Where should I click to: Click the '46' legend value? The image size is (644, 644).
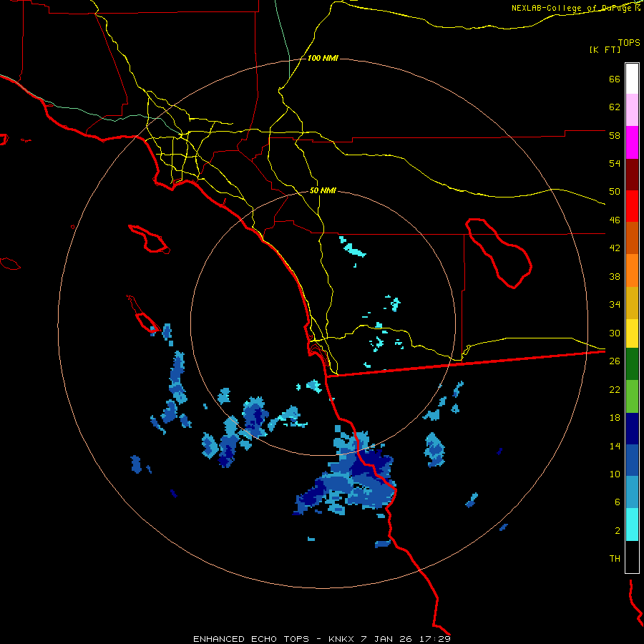tap(615, 220)
